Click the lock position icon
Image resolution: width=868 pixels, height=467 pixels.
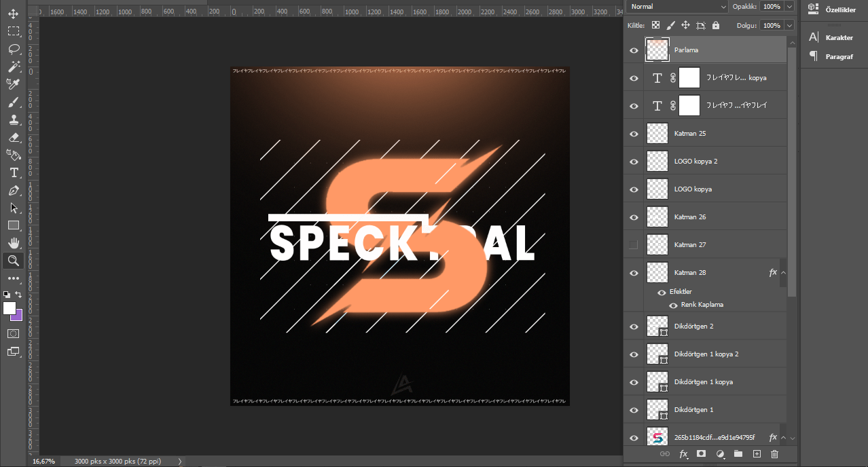click(685, 25)
